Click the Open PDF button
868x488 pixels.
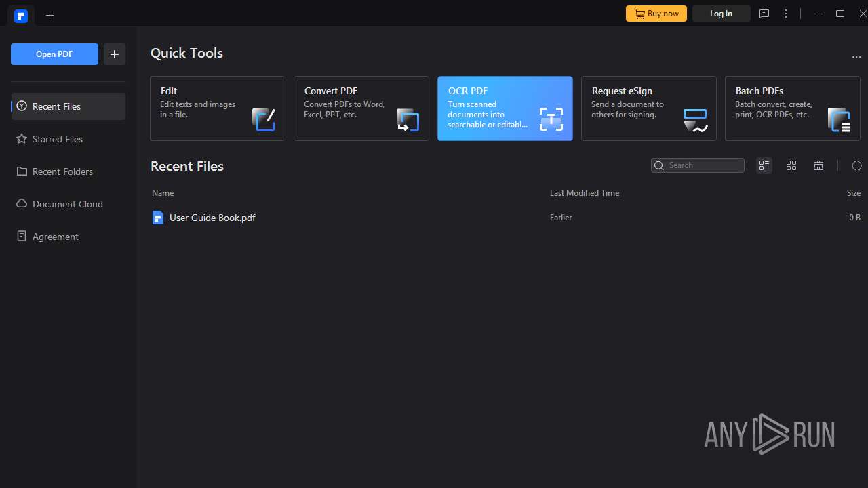tap(54, 54)
